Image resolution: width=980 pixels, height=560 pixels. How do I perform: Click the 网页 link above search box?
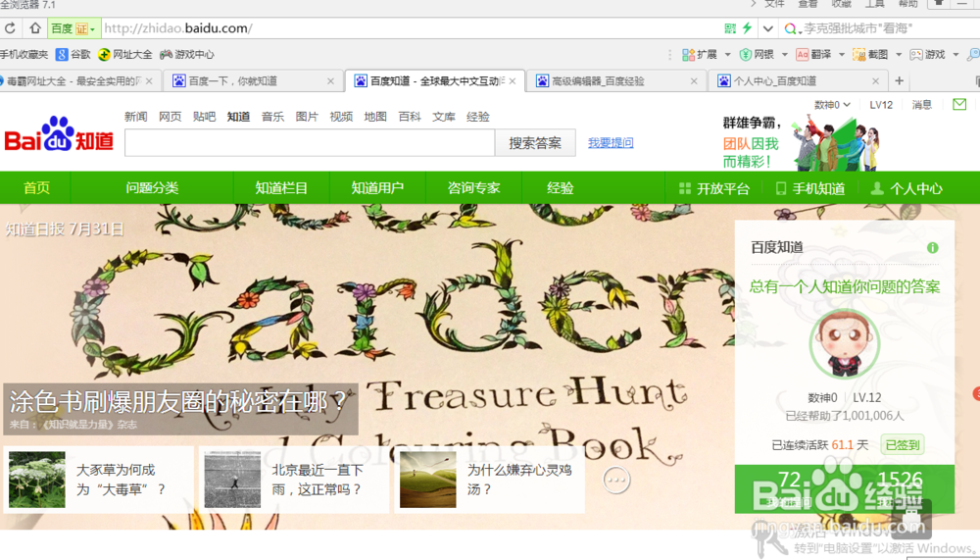coord(170,117)
